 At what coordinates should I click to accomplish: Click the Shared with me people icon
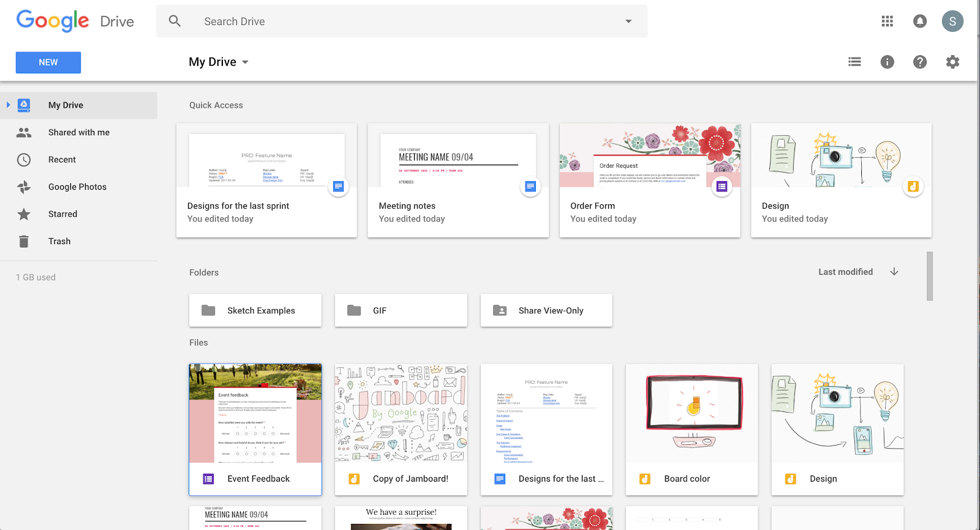(x=24, y=132)
